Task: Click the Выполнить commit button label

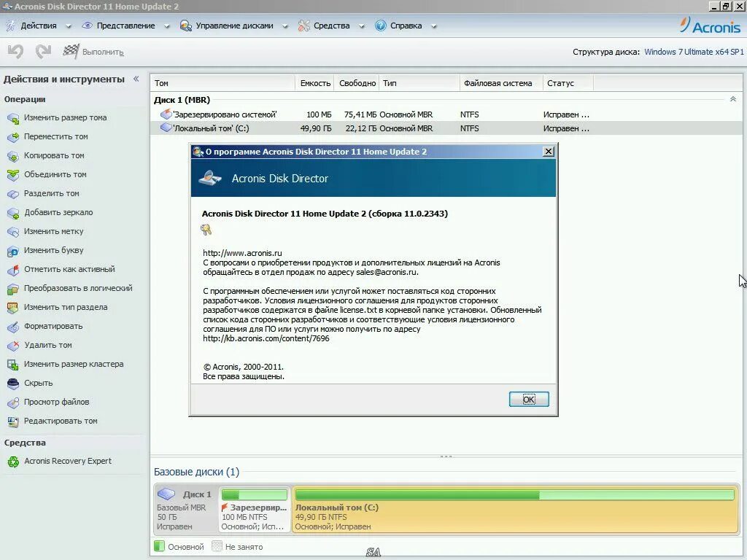Action: [103, 52]
